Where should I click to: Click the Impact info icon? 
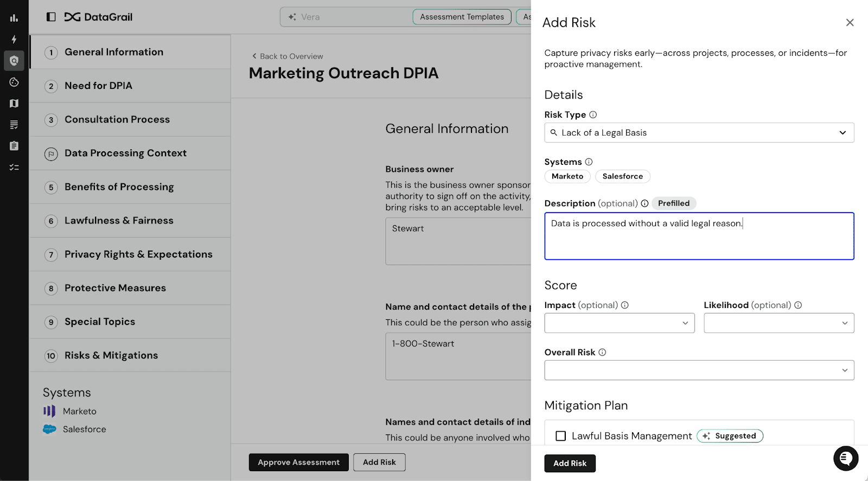point(624,305)
